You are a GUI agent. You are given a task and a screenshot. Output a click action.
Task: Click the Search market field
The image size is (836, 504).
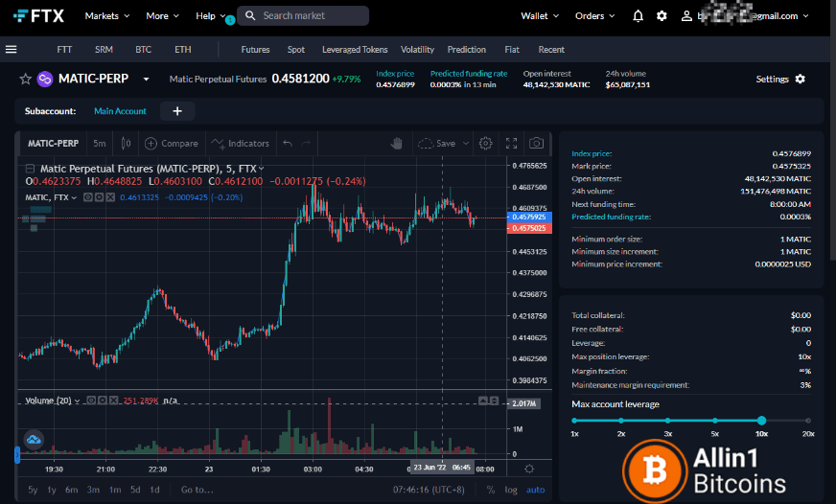(303, 16)
